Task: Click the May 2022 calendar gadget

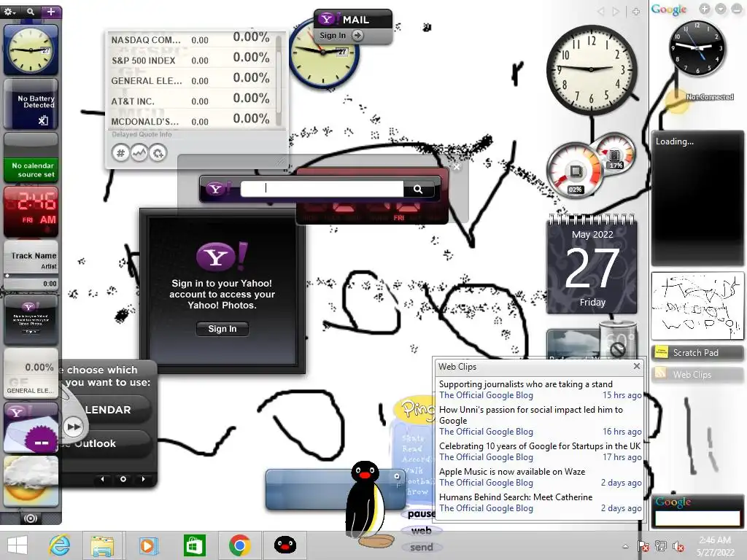Action: click(x=592, y=264)
